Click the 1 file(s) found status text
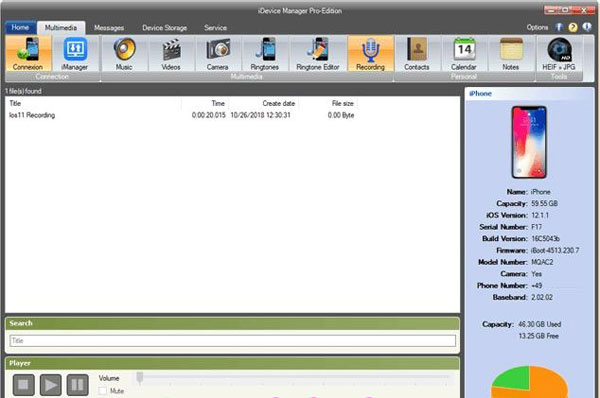 coord(23,91)
